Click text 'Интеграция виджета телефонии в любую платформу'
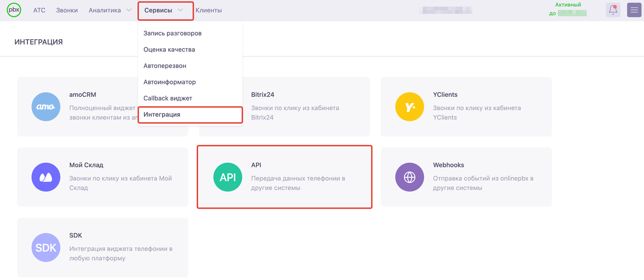Image resolution: width=644 pixels, height=280 pixels. (121, 254)
